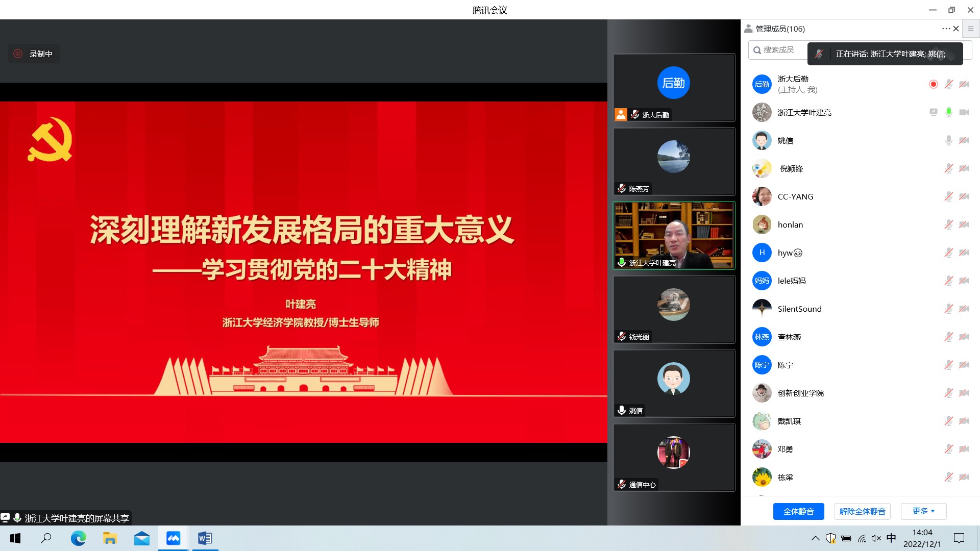Click the recording indicator icon for 浙大后勤
980x551 pixels.
933,84
